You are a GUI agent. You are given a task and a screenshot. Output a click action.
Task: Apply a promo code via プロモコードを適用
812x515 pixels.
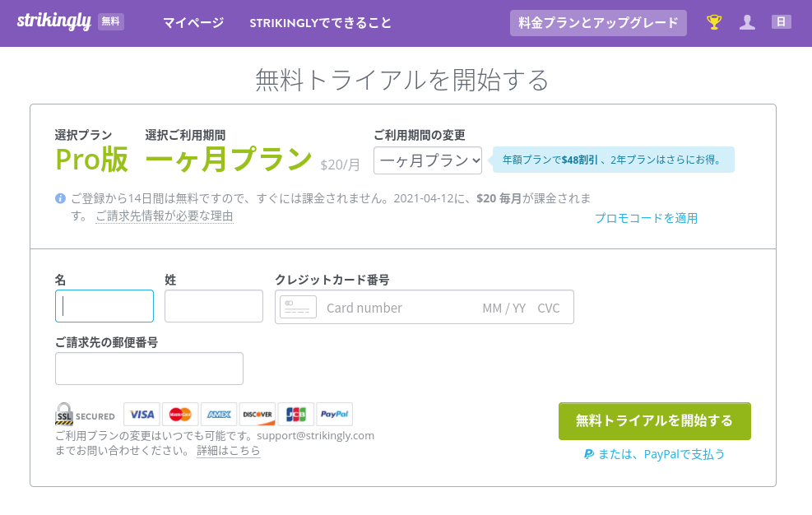pos(646,218)
